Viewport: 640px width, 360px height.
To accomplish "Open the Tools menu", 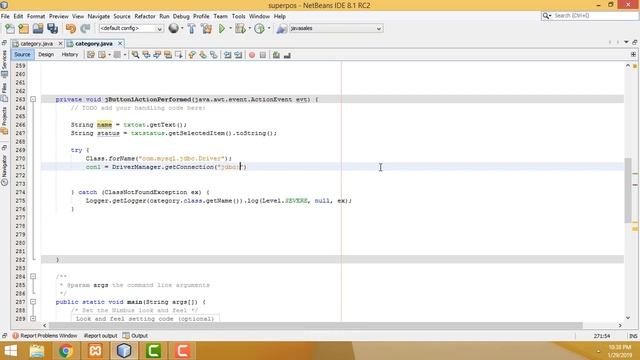I will tap(238, 16).
